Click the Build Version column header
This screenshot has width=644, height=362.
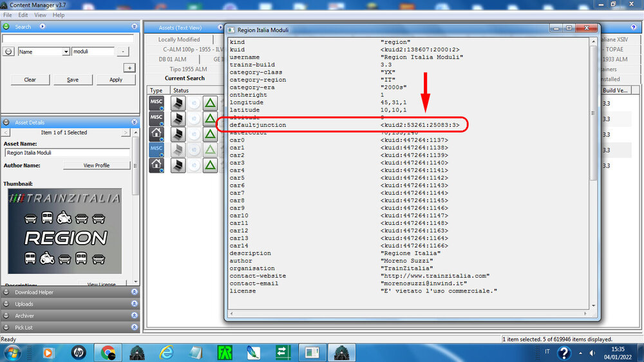pyautogui.click(x=616, y=90)
